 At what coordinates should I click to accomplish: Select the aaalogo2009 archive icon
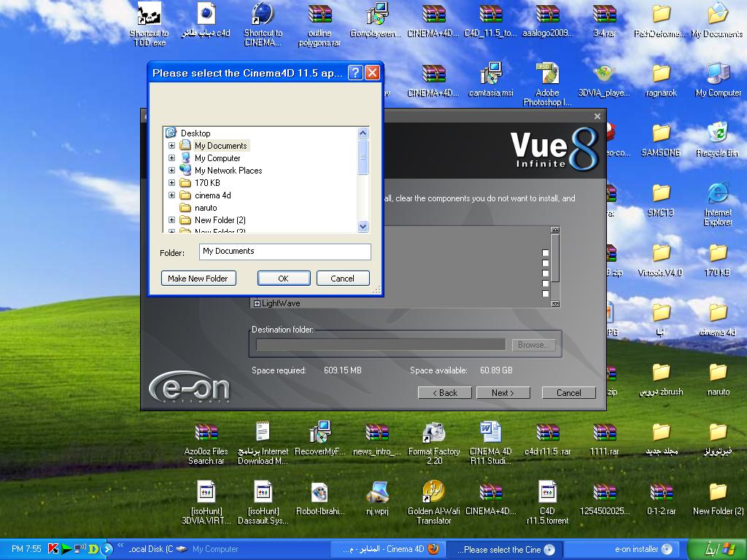click(x=547, y=20)
